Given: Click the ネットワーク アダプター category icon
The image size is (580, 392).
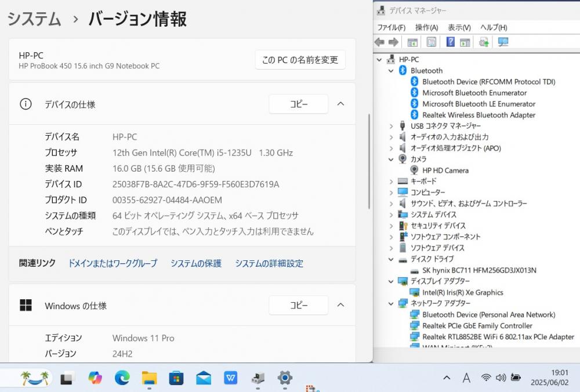Looking at the screenshot, I should (403, 304).
